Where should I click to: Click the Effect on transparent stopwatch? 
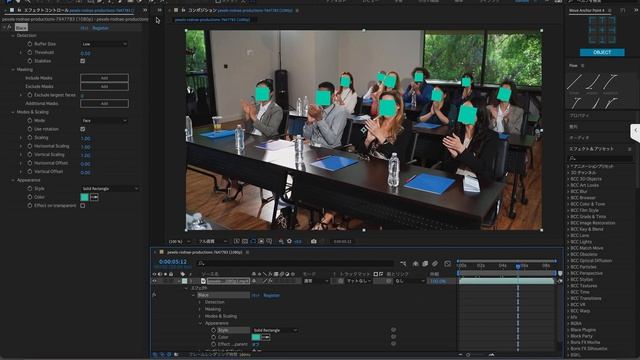coord(30,205)
